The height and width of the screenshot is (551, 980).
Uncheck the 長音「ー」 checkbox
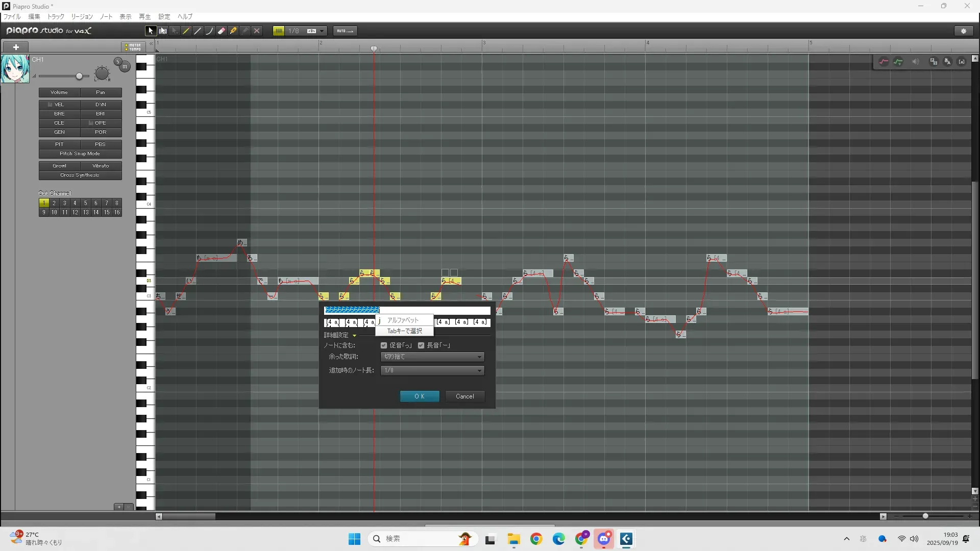[421, 345]
